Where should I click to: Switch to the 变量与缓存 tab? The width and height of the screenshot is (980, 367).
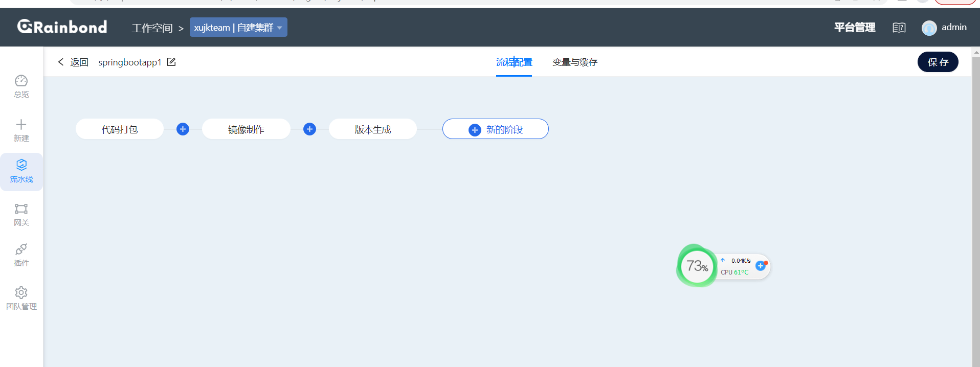pyautogui.click(x=574, y=62)
